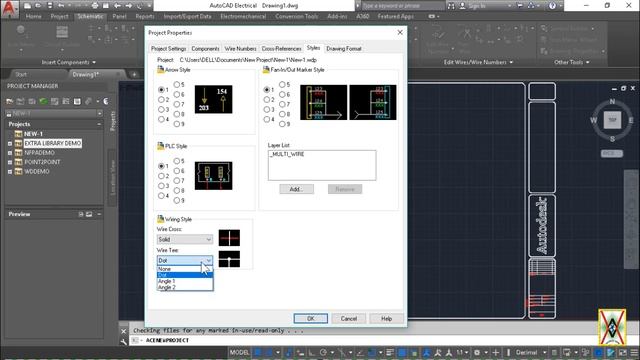Choose Angle 1 in Wire Tee list
This screenshot has width=640, height=360.
185,281
